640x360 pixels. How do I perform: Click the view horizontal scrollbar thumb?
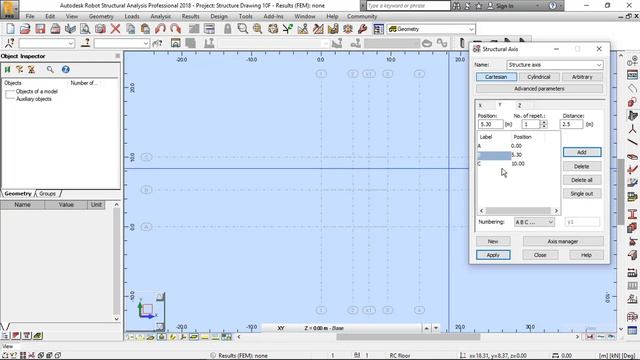[x=408, y=337]
